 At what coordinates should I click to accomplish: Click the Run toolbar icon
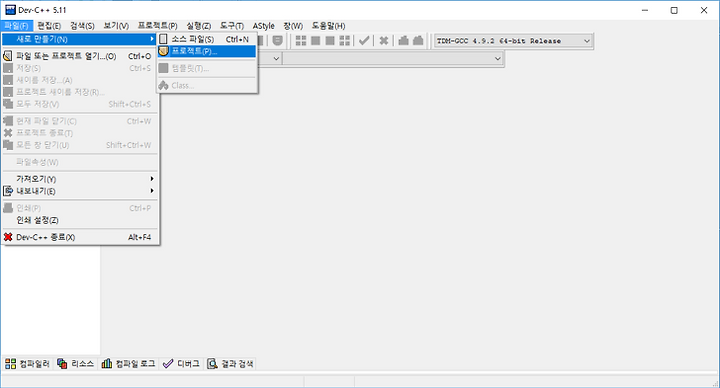pos(315,41)
